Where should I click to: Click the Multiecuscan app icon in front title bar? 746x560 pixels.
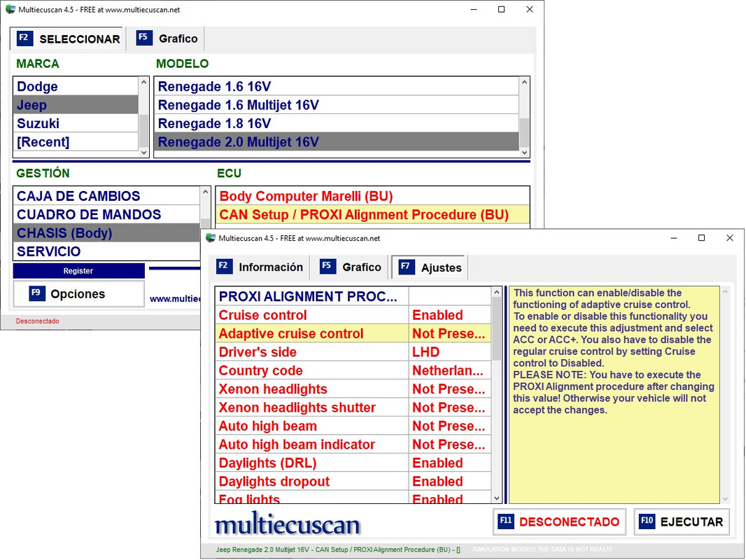pos(210,238)
